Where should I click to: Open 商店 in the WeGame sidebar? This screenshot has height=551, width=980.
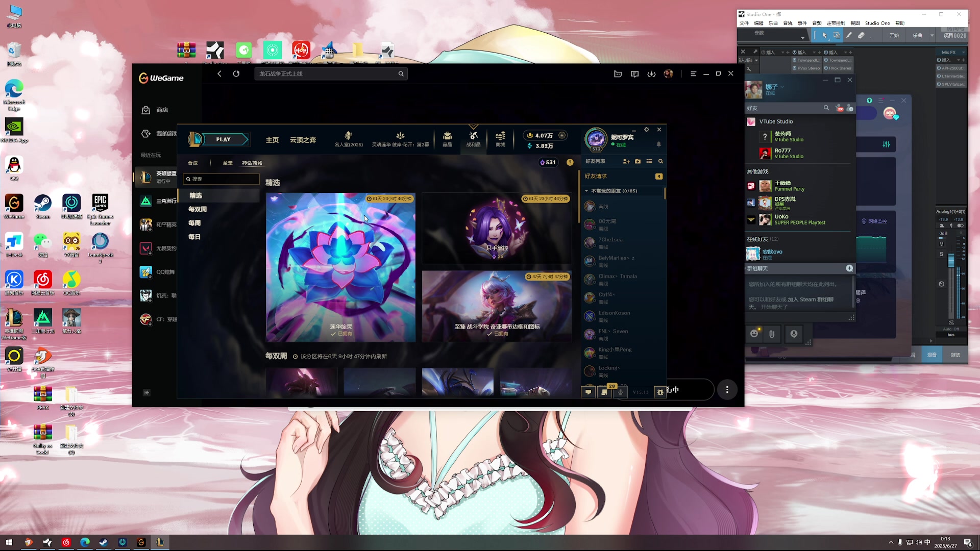tap(155, 110)
